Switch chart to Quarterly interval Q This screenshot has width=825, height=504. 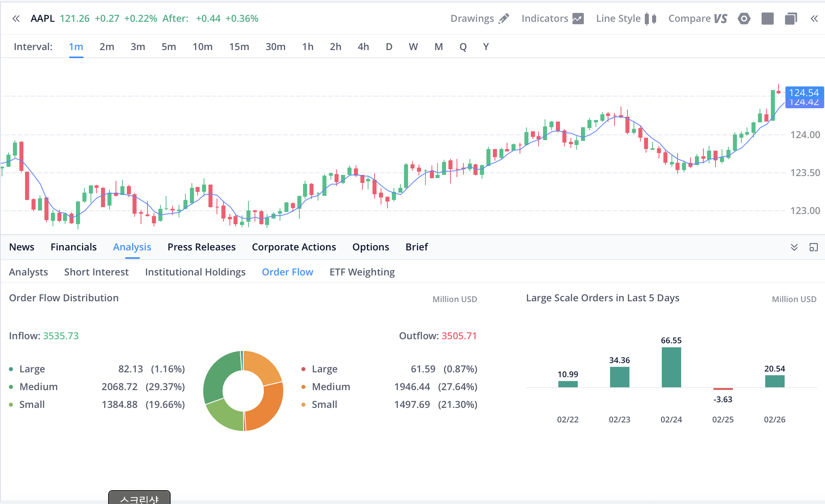(463, 47)
